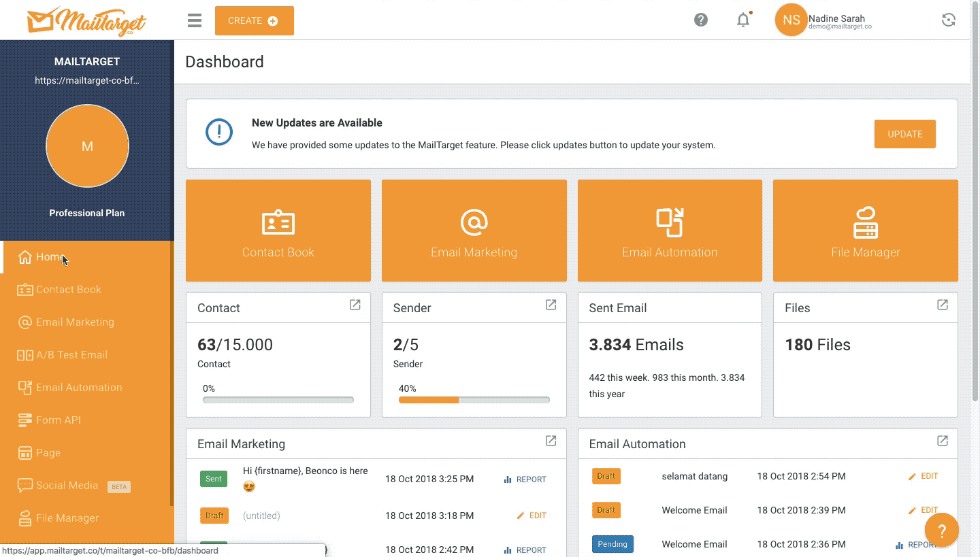Image resolution: width=980 pixels, height=557 pixels.
Task: Click the CREATE button
Action: point(255,20)
